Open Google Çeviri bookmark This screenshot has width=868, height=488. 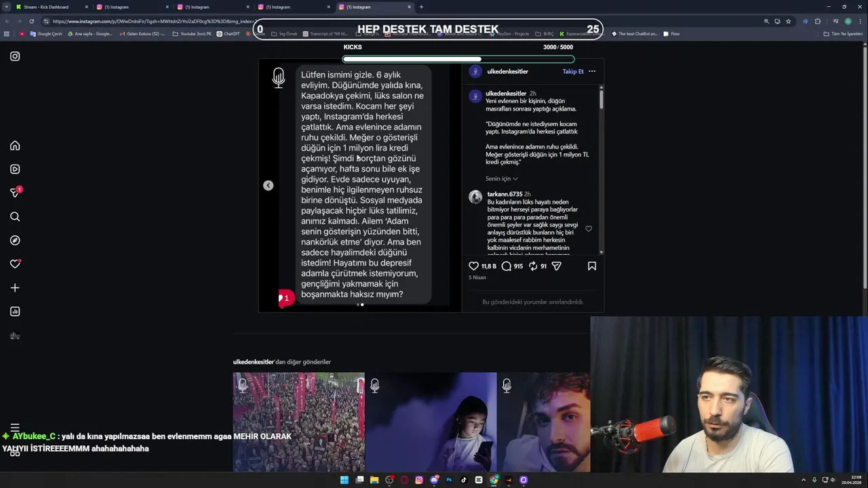click(x=45, y=33)
